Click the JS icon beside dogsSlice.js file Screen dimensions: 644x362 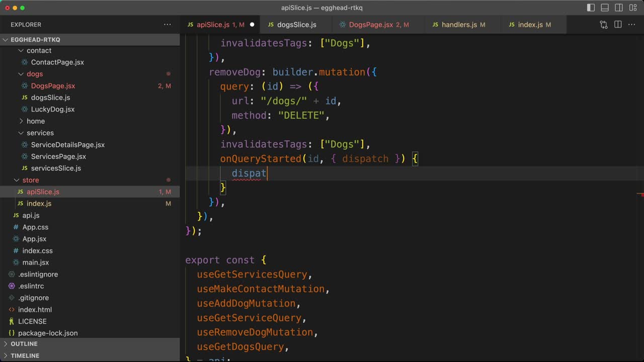click(x=25, y=98)
